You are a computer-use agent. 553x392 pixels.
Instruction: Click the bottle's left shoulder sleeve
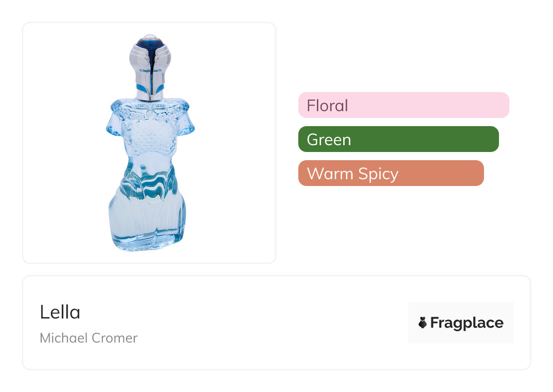[x=114, y=122]
